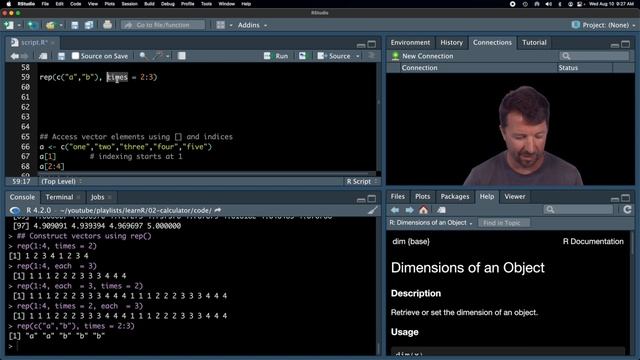Focus the Go to file/function field
The width and height of the screenshot is (640, 360).
(163, 25)
